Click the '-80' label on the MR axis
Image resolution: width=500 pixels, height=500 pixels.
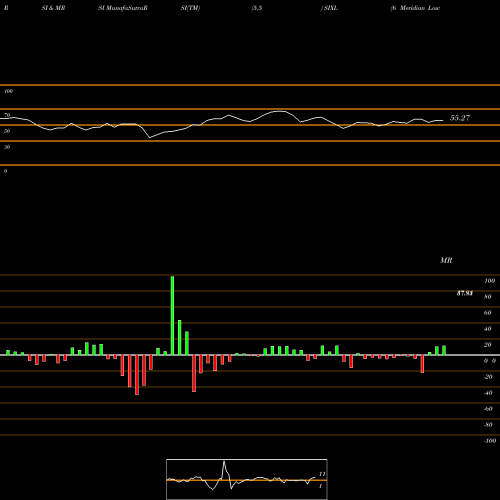click(488, 425)
